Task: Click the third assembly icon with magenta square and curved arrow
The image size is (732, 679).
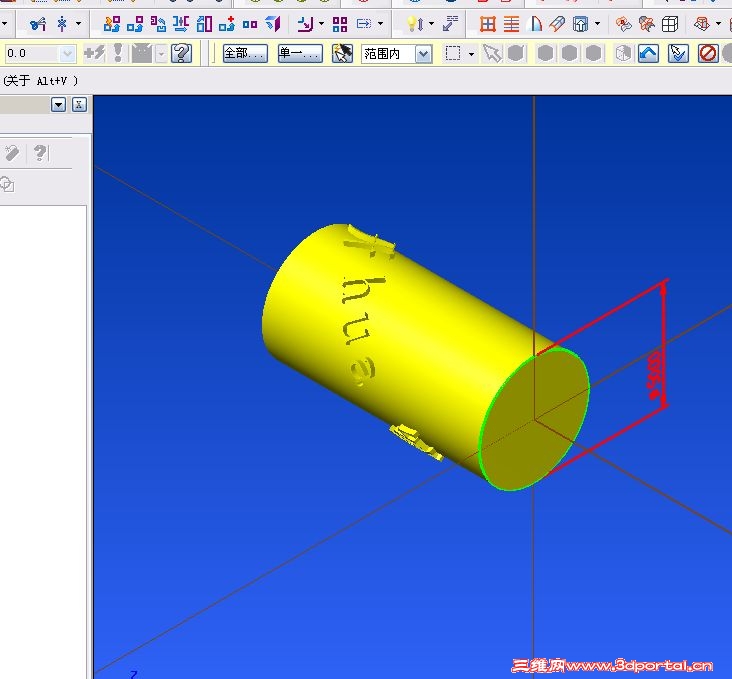Action: tap(158, 23)
